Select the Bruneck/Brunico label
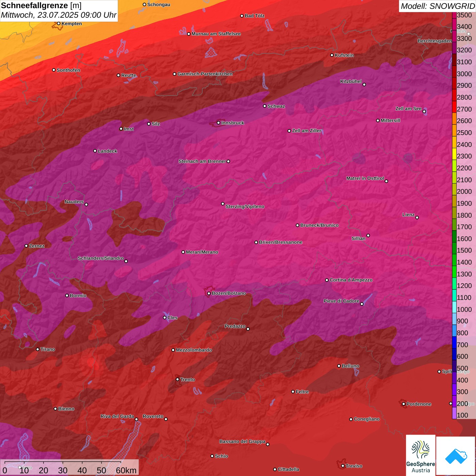The image size is (476, 476). coord(319,225)
